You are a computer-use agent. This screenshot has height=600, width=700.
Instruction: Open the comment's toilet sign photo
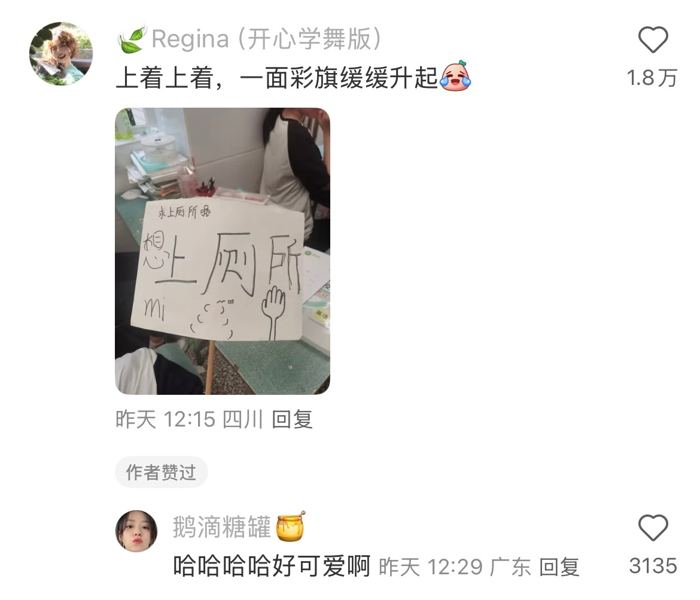(x=223, y=251)
